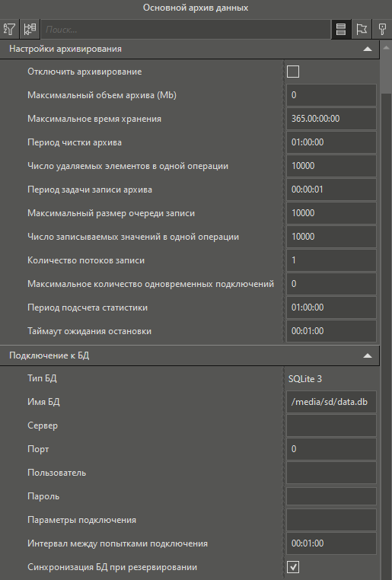Image resolution: width=392 pixels, height=580 pixels.
Task: Select the Пароль label
Action: [43, 496]
